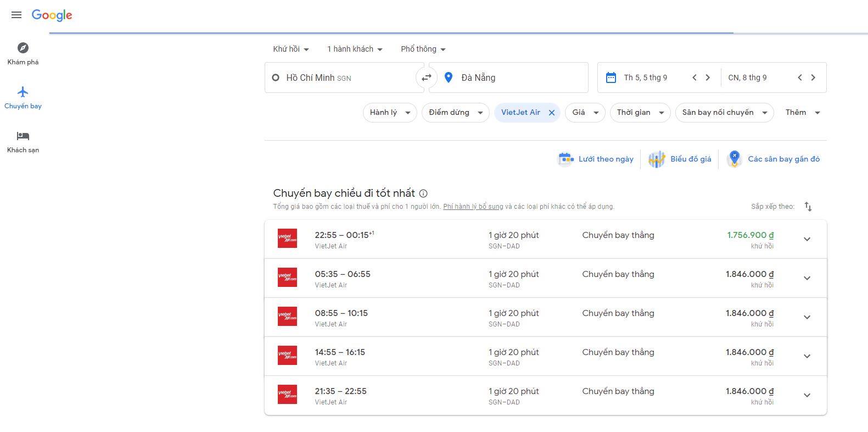This screenshot has height=432, width=868.
Task: Open the Google main hamburger menu
Action: (x=16, y=15)
